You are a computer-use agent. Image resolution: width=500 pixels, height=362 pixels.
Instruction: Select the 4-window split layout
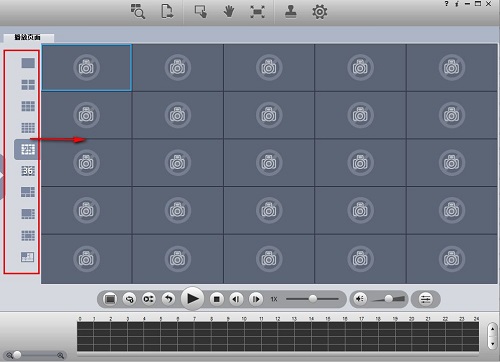tap(28, 85)
